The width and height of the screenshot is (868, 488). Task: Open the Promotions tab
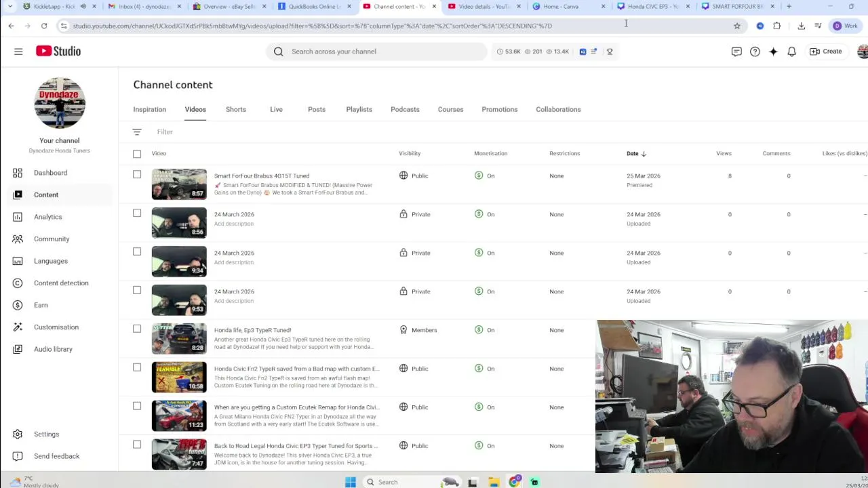(x=500, y=109)
